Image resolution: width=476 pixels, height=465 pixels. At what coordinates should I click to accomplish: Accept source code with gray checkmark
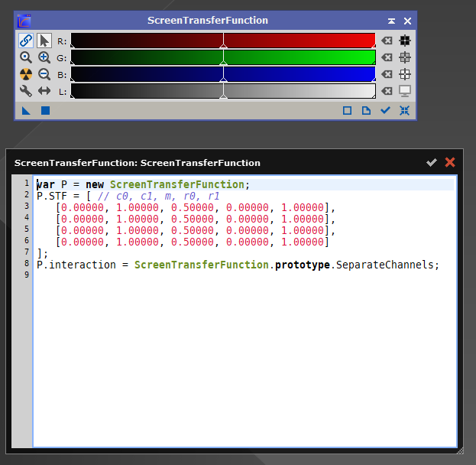coord(432,162)
